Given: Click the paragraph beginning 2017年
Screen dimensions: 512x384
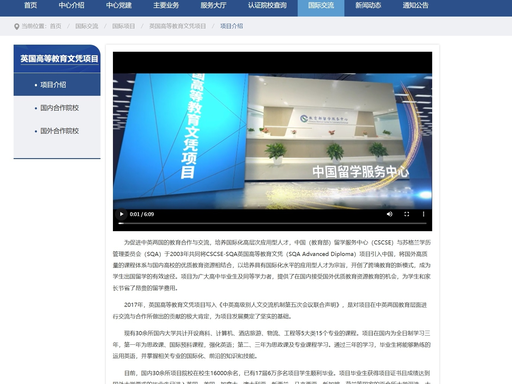Looking at the screenshot, I should (x=270, y=310).
